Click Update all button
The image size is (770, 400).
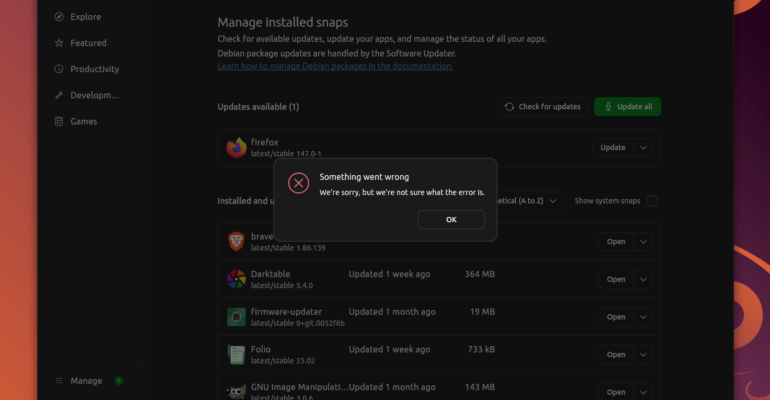click(628, 107)
